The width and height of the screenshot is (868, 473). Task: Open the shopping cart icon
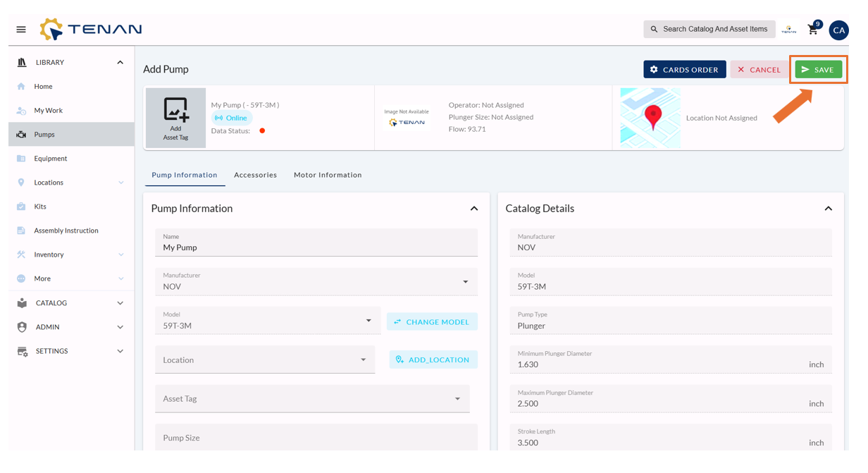click(x=813, y=30)
